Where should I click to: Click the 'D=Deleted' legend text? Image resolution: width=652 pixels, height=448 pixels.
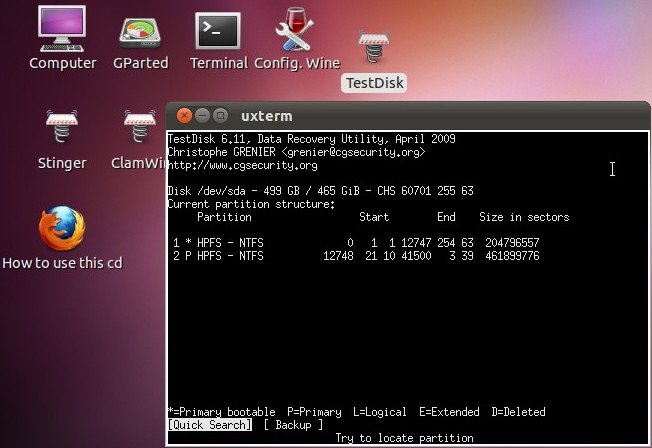(518, 412)
